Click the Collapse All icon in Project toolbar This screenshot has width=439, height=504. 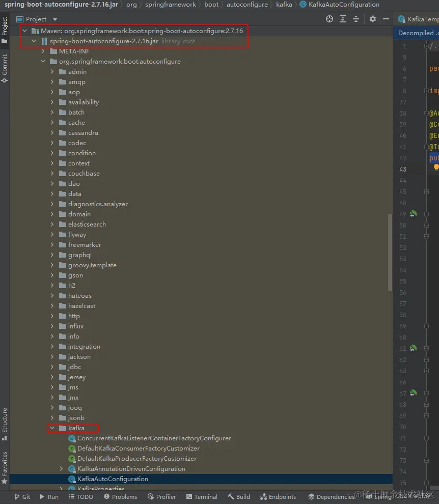[356, 19]
